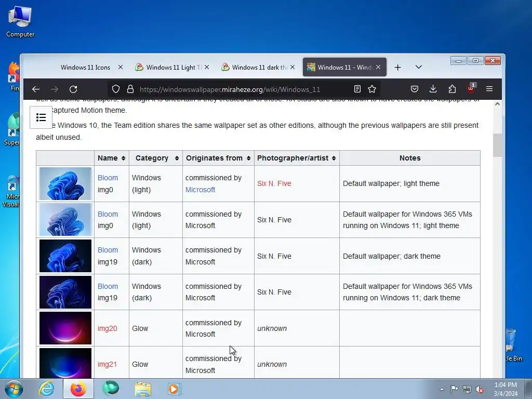Click the muted volume tray icon
Viewport: 532px width, 399px height.
(480, 389)
